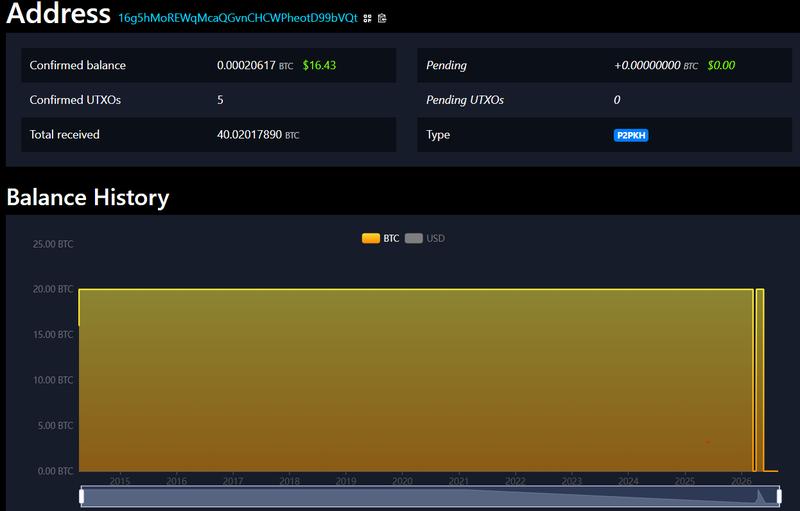
Task: Click the pending $0.00 value
Action: tap(721, 65)
